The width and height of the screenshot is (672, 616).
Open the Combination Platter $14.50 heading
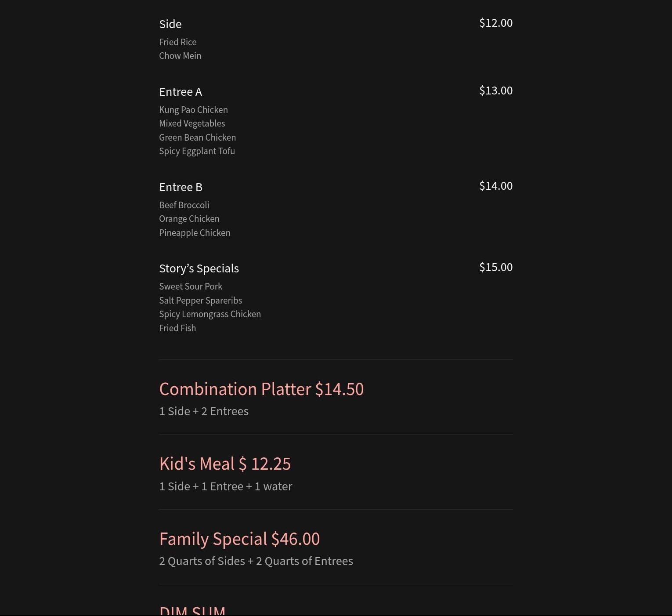click(x=261, y=389)
